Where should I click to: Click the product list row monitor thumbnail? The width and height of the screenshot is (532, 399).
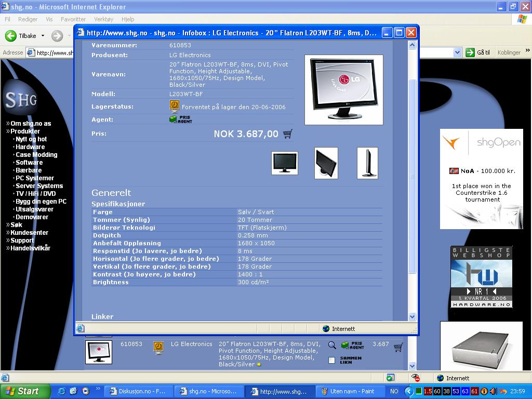pos(98,352)
